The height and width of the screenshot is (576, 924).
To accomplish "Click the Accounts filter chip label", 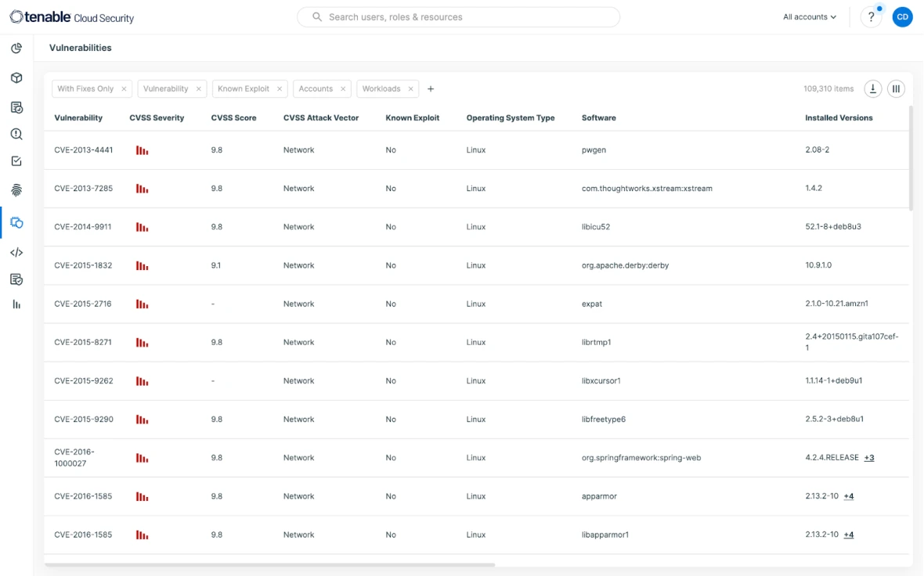I will click(x=317, y=88).
